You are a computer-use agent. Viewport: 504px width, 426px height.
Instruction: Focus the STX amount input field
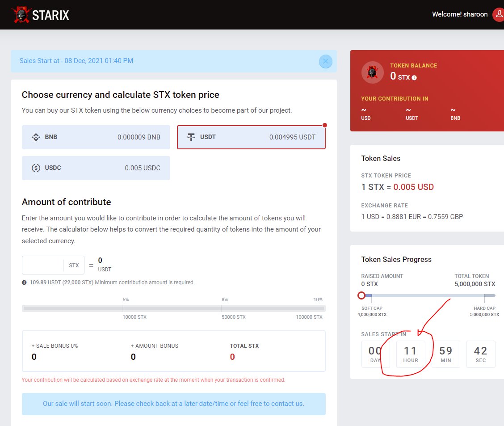tap(43, 265)
